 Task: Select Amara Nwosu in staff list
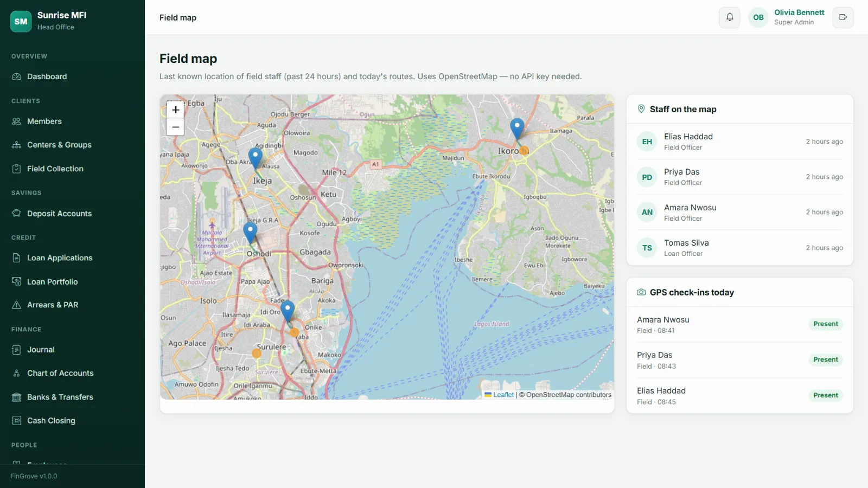(740, 213)
